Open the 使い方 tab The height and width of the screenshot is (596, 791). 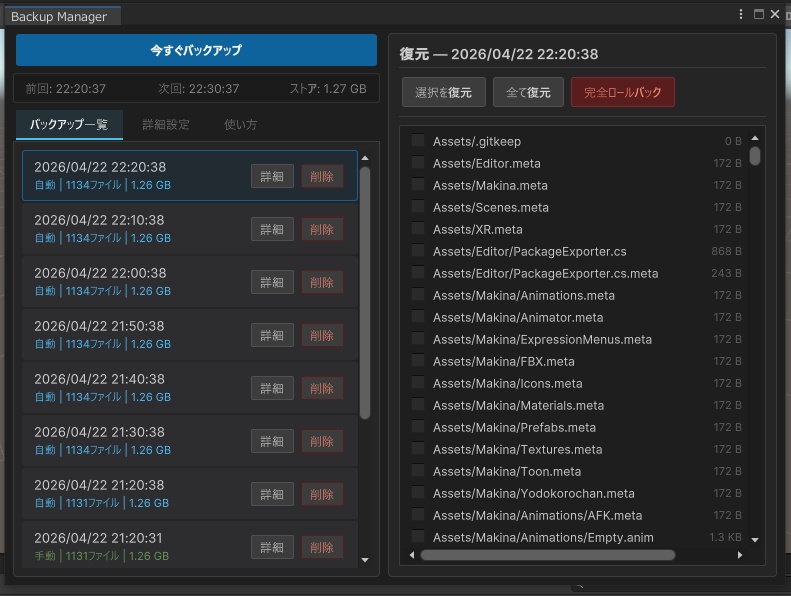pyautogui.click(x=241, y=125)
